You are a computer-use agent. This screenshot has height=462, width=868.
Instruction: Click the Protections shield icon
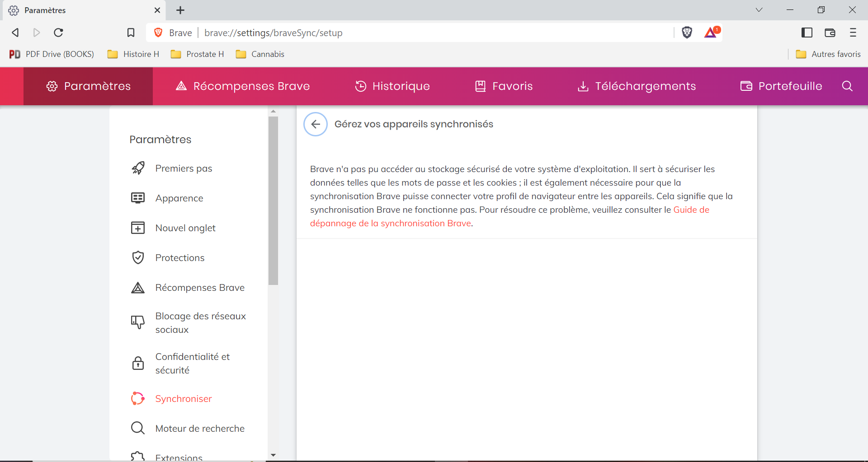[x=138, y=258]
